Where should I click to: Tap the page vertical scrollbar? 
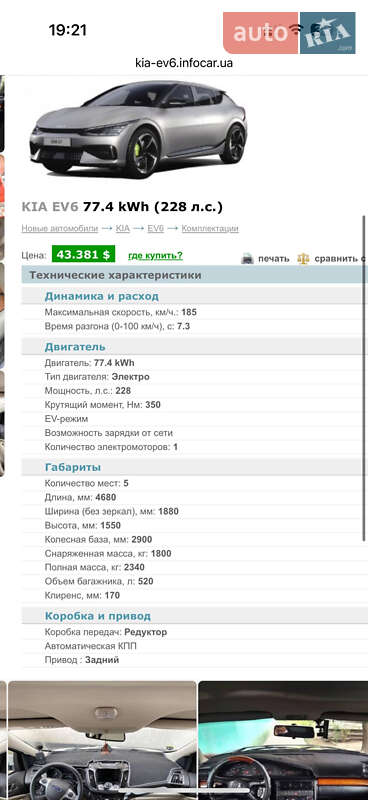pos(364,378)
